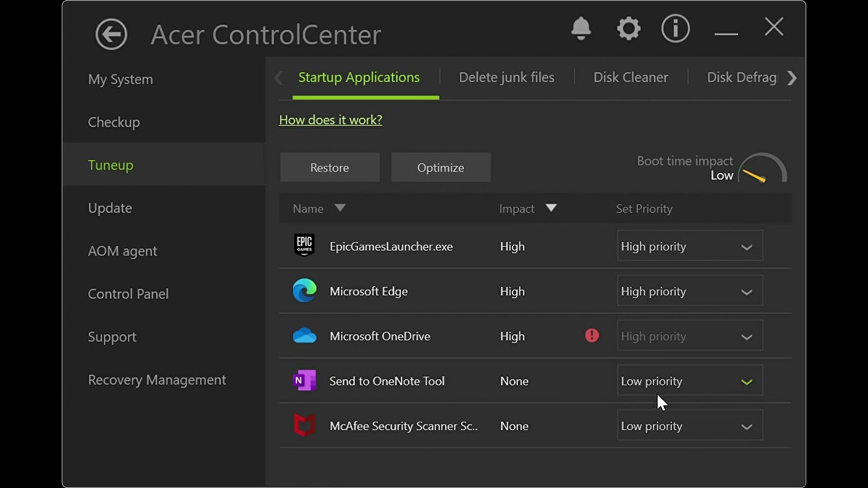
Task: Click the Epic Games Launcher icon
Action: click(304, 246)
